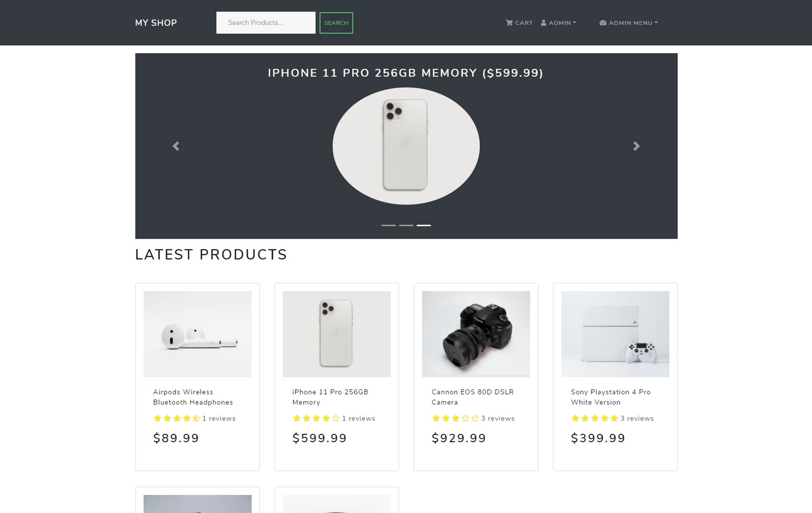Open the CART nav item

[x=519, y=23]
